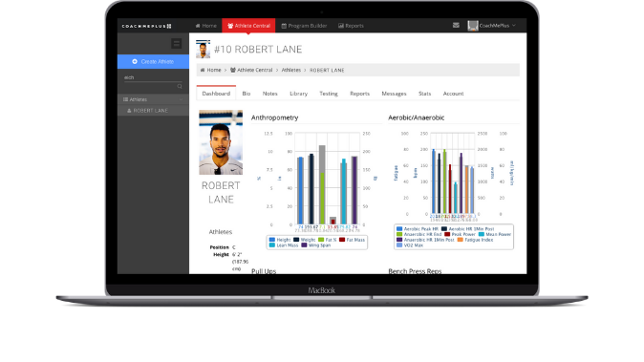Toggle VO2 Max series in legend
Viewport: 644px width, 362px height.
tap(410, 245)
